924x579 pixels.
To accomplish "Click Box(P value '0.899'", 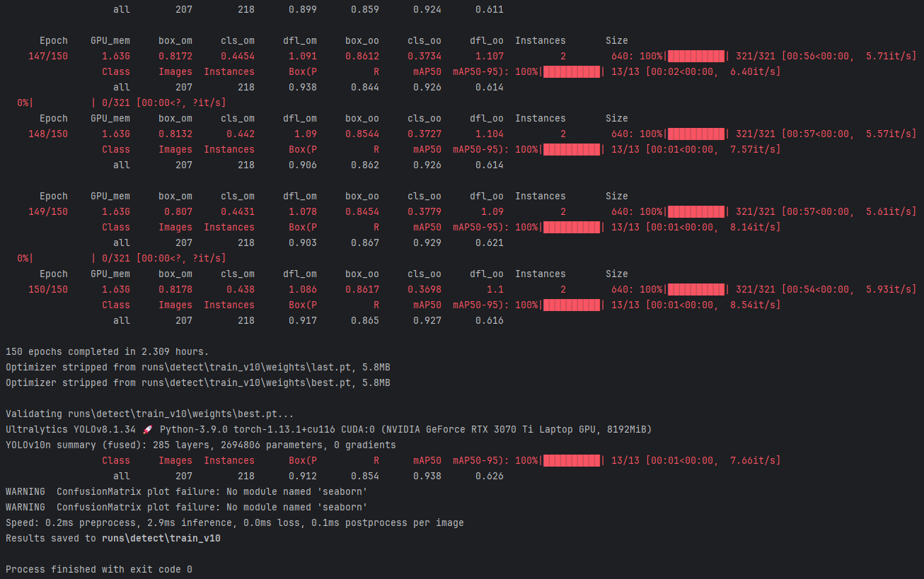I will (x=303, y=9).
